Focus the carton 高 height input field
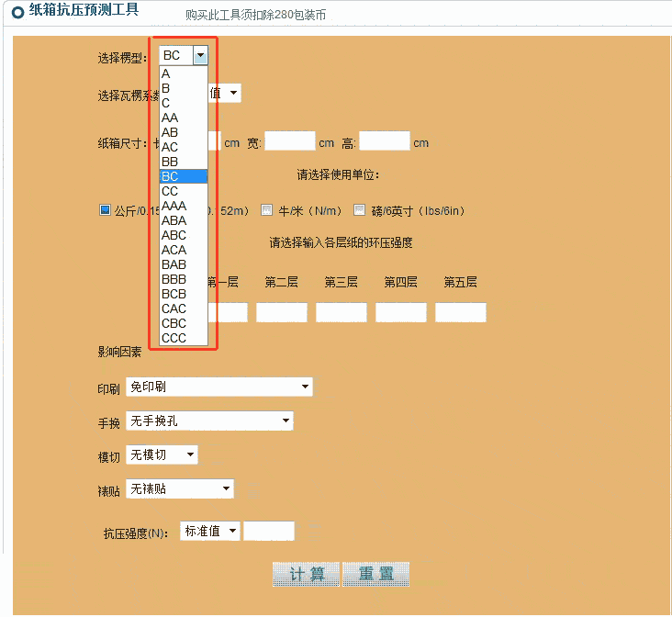The height and width of the screenshot is (617, 672). pos(384,141)
